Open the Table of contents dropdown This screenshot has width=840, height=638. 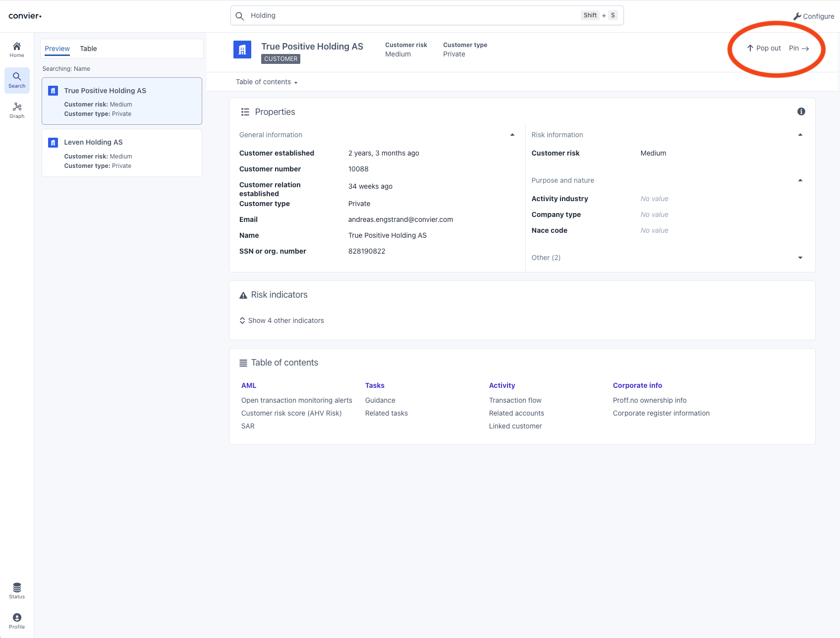coord(267,82)
